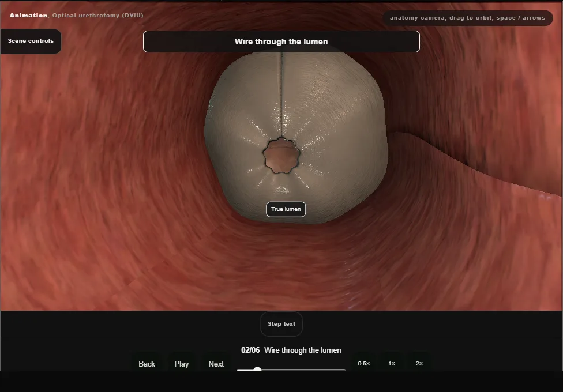Set playback speed to 2×

419,363
